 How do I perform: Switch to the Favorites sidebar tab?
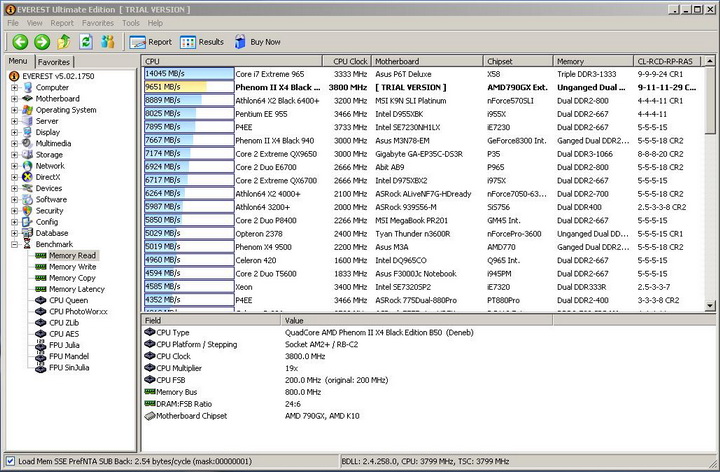pyautogui.click(x=54, y=62)
